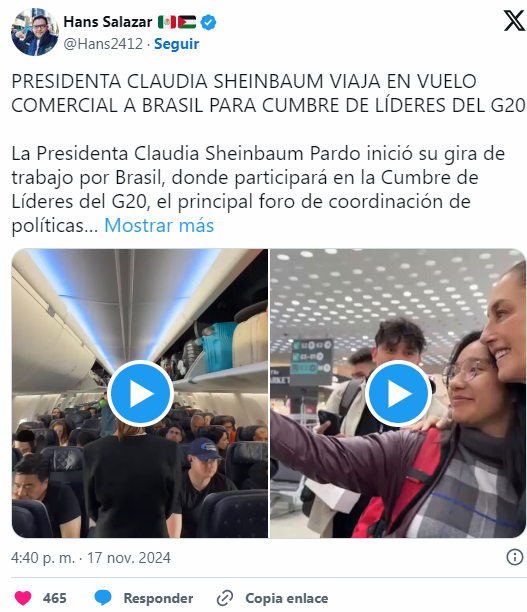Open the X logo icon
Viewport: 527px width, 612px height.
514,21
